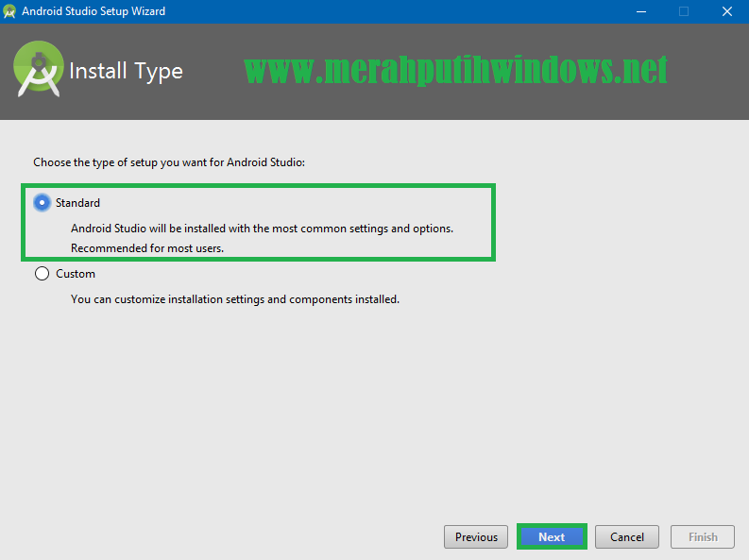
Task: Click the Next button
Action: point(552,537)
